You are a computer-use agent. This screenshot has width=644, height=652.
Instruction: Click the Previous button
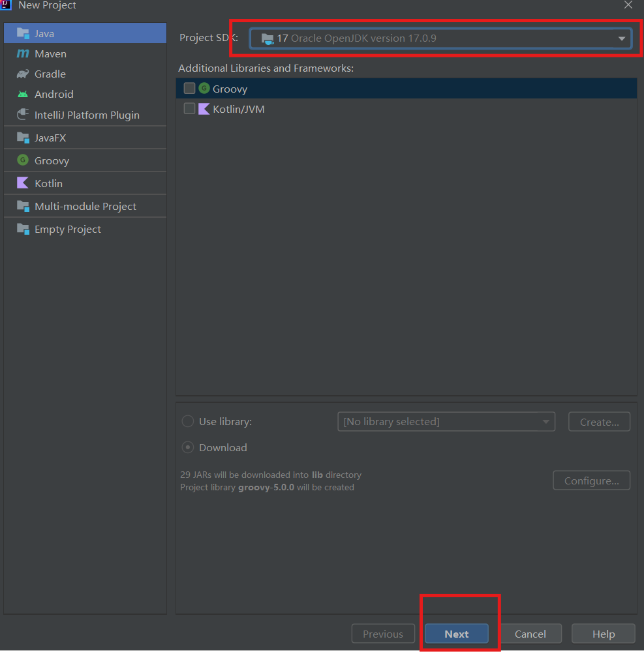pos(383,634)
